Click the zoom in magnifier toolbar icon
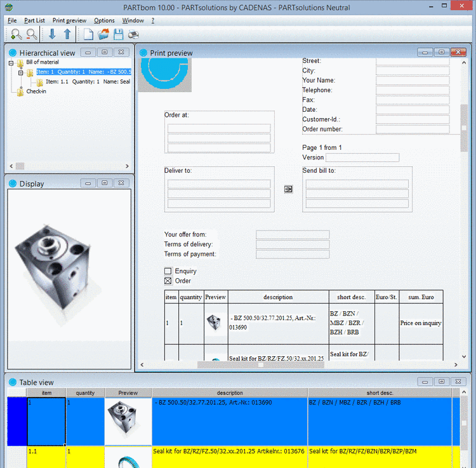The height and width of the screenshot is (468, 476). click(16, 34)
